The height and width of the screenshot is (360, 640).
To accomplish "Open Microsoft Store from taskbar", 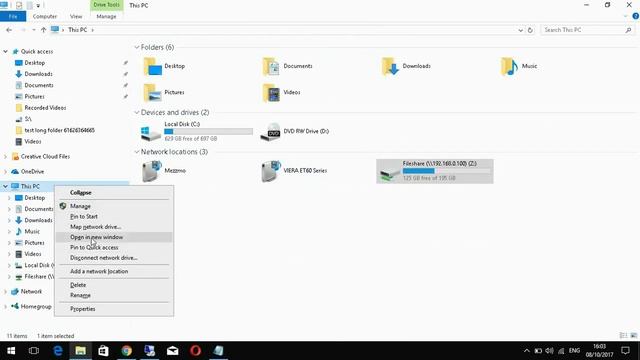I will pos(103,351).
